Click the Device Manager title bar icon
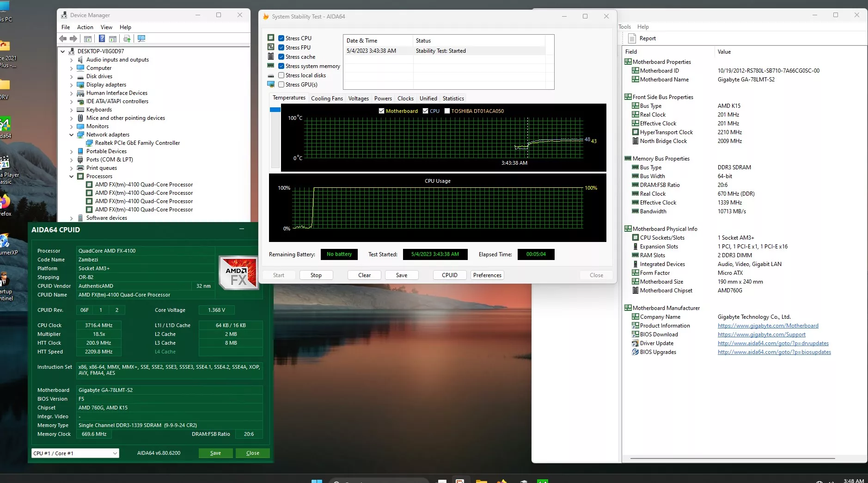Image resolution: width=868 pixels, height=483 pixels. click(x=64, y=15)
